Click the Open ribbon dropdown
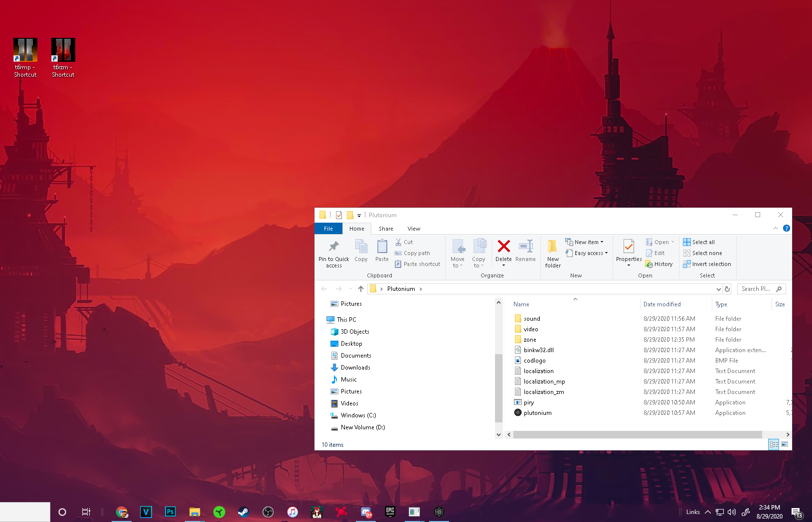Image resolution: width=812 pixels, height=522 pixels. [660, 242]
